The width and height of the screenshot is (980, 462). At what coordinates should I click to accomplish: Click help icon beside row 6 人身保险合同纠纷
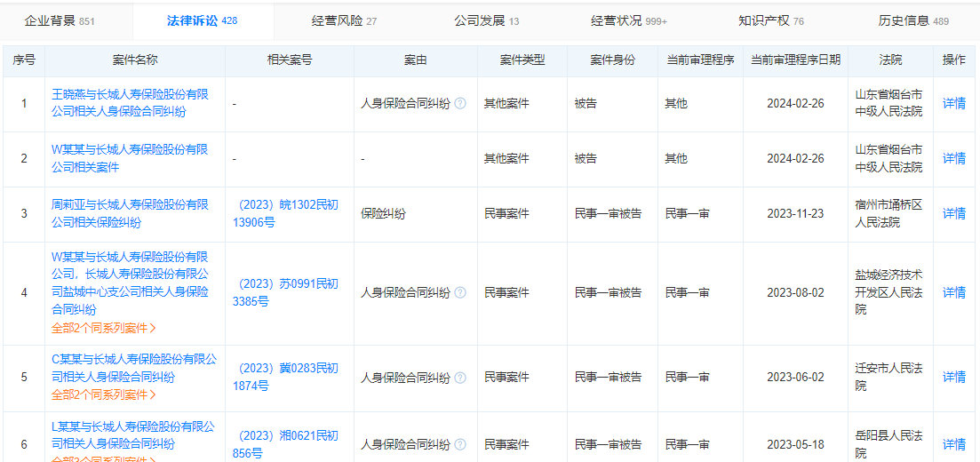460,445
